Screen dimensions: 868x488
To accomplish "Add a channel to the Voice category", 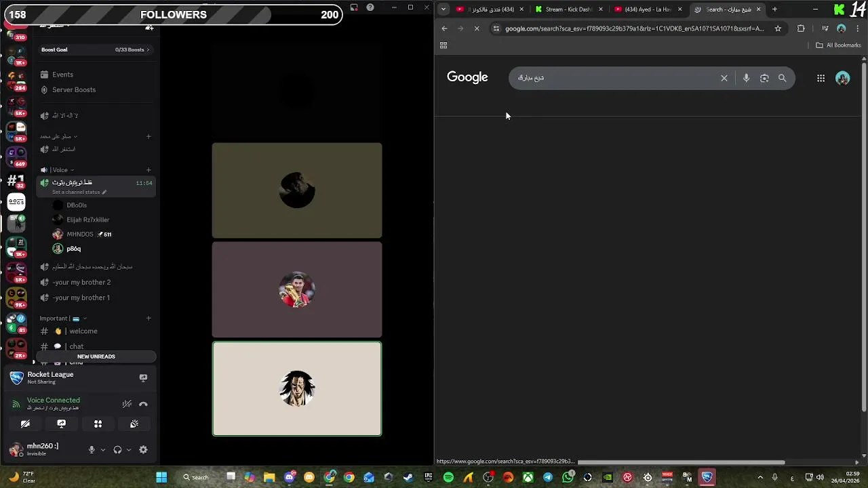I will 149,170.
